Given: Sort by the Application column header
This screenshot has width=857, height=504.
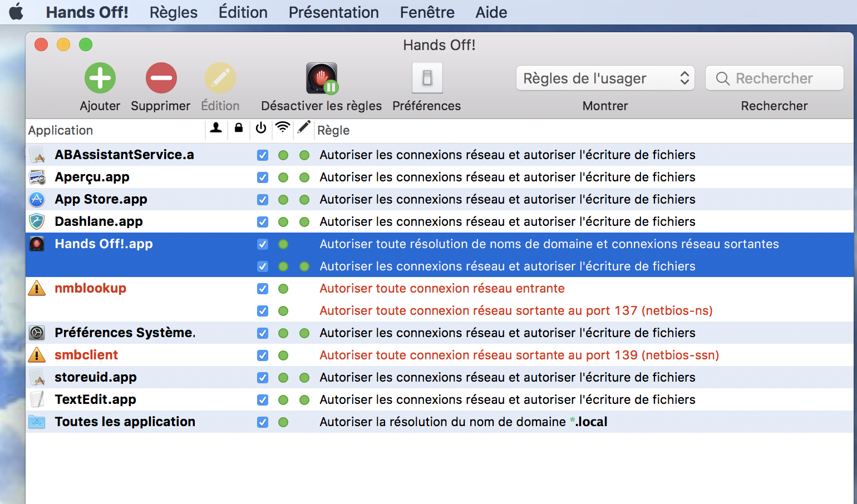Looking at the screenshot, I should pyautogui.click(x=61, y=130).
